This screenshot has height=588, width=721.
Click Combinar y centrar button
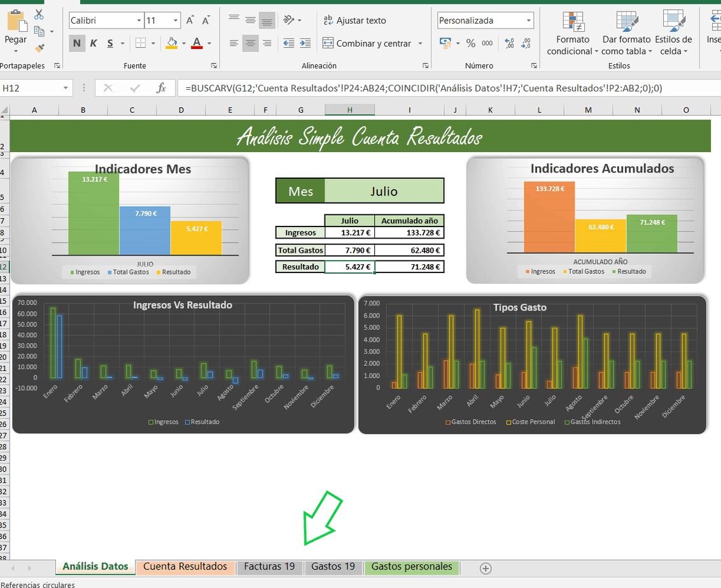[367, 43]
